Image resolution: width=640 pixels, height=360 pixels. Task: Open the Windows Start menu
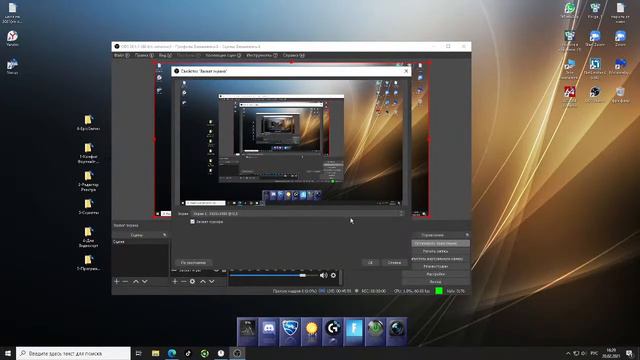8,353
